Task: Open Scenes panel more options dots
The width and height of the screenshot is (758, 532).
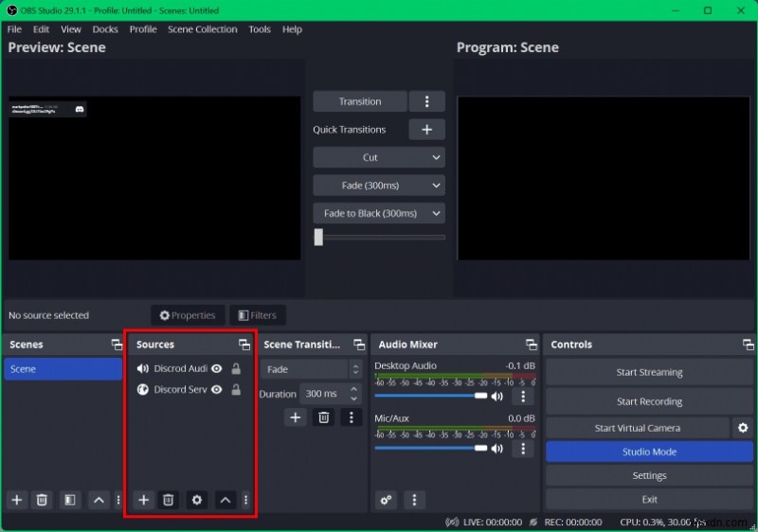Action: click(118, 500)
